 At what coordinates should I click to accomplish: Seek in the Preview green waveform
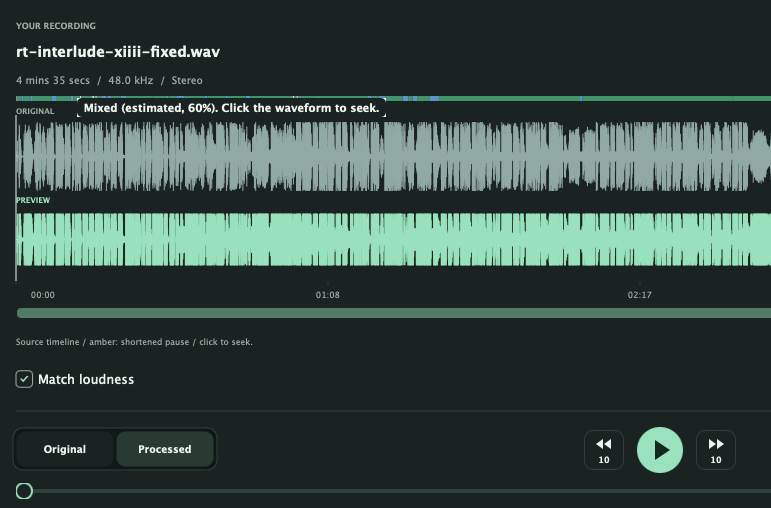click(x=393, y=239)
